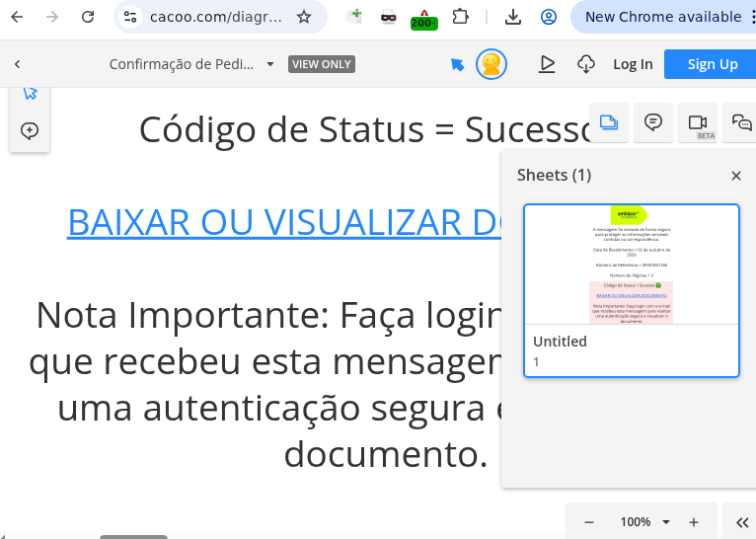Screen dimensions: 756x539
Task: Click the Sheets (1) panel heading
Action: pyautogui.click(x=554, y=175)
